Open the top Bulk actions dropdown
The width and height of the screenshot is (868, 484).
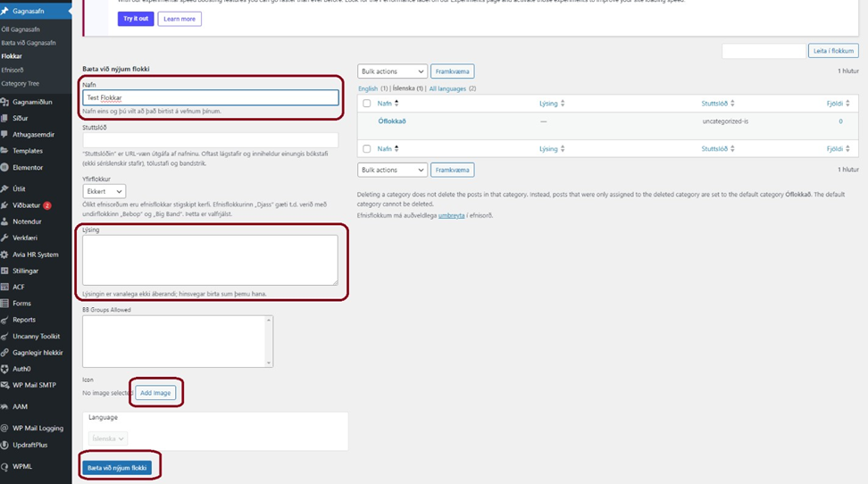pyautogui.click(x=392, y=71)
